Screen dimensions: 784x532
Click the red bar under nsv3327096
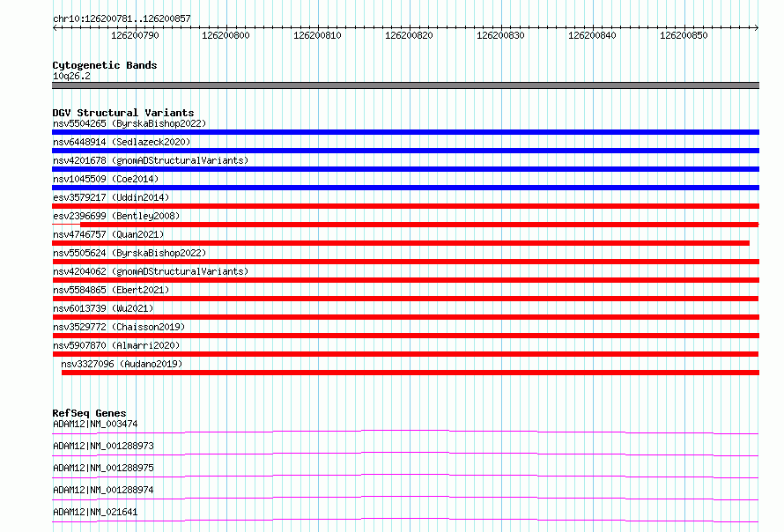pyautogui.click(x=410, y=373)
